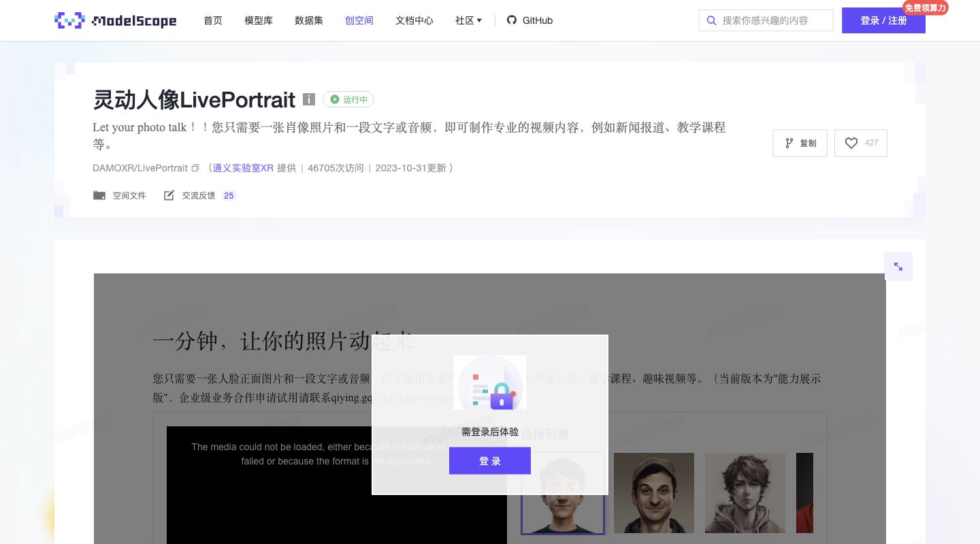Viewport: 980px width, 544px height.
Task: Open the ModelScope logo home link
Action: (115, 20)
